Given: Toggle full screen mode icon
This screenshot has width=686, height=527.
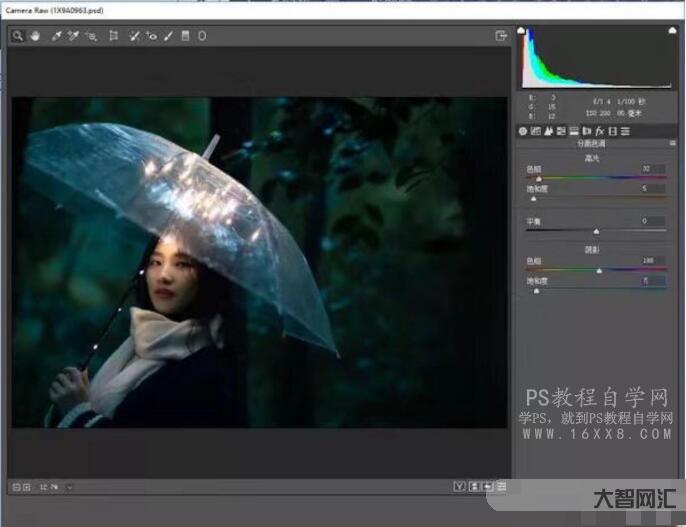Looking at the screenshot, I should (x=501, y=36).
